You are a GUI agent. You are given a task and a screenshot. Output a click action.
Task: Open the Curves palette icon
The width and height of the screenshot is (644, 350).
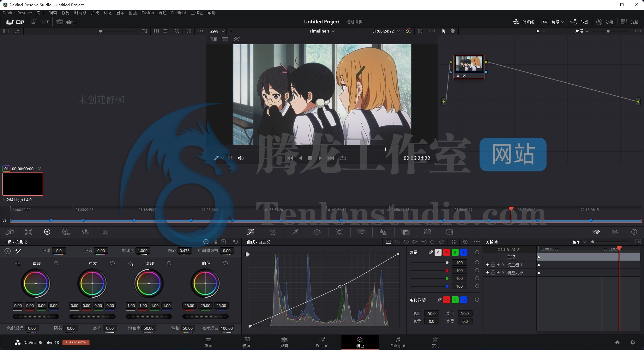point(251,232)
